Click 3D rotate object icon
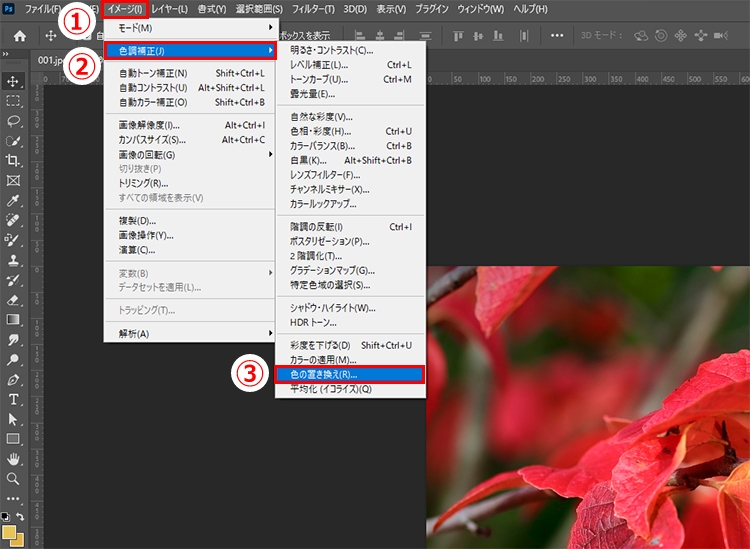Viewport: 750px width, 549px height. pos(640,35)
